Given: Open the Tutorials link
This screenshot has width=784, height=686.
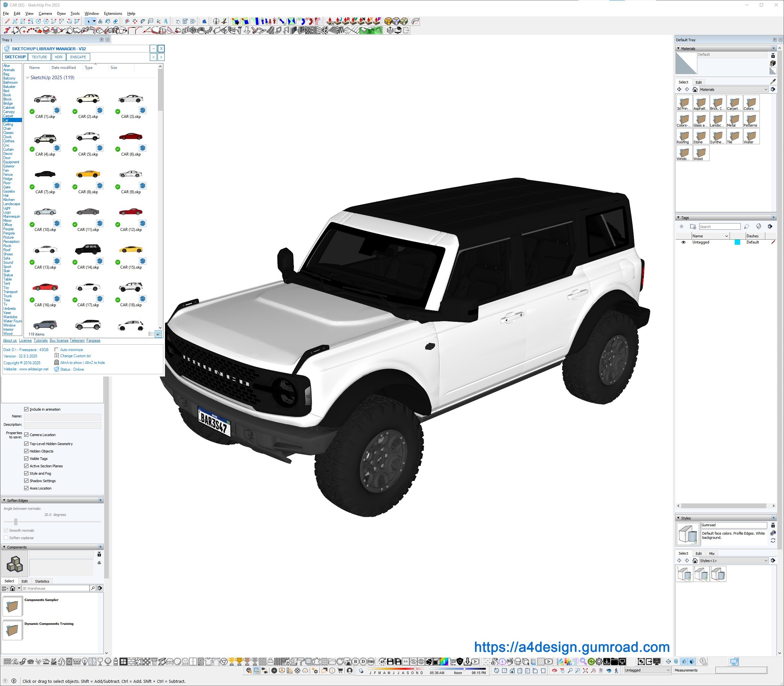Looking at the screenshot, I should [40, 340].
